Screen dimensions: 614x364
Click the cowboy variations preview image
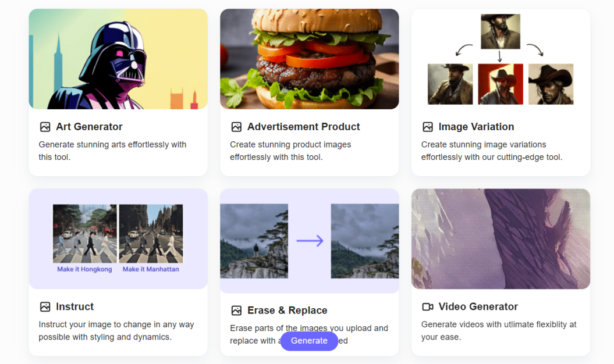click(x=501, y=59)
